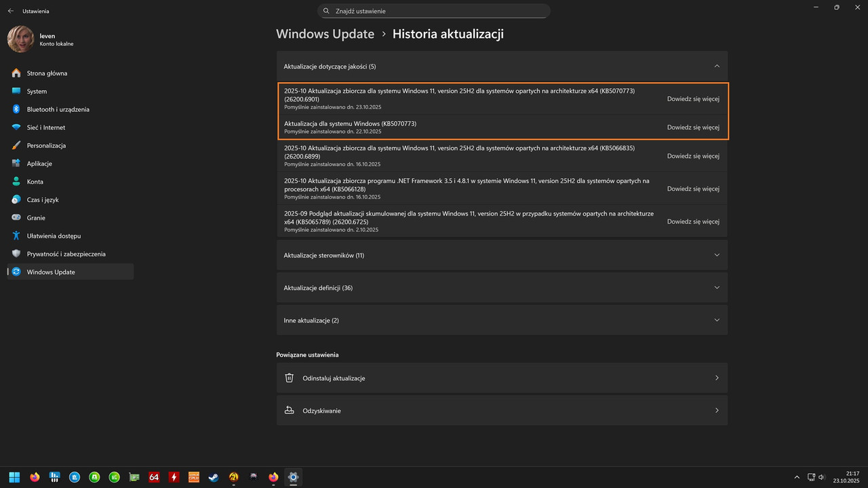Click the leven profile picture
Image resolution: width=868 pixels, height=488 pixels.
coord(20,39)
